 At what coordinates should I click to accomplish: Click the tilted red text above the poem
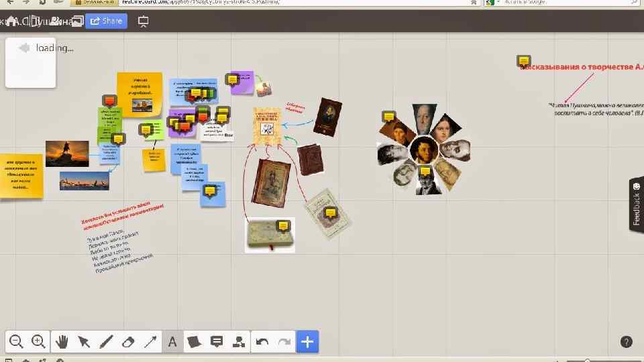click(122, 214)
